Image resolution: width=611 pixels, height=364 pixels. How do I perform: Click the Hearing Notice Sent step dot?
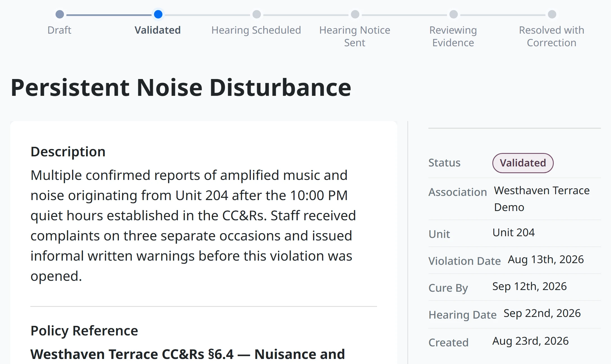click(355, 14)
